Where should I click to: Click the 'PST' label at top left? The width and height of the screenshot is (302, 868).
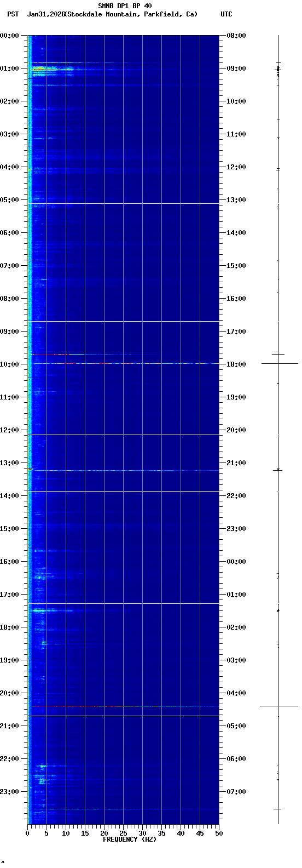[13, 14]
